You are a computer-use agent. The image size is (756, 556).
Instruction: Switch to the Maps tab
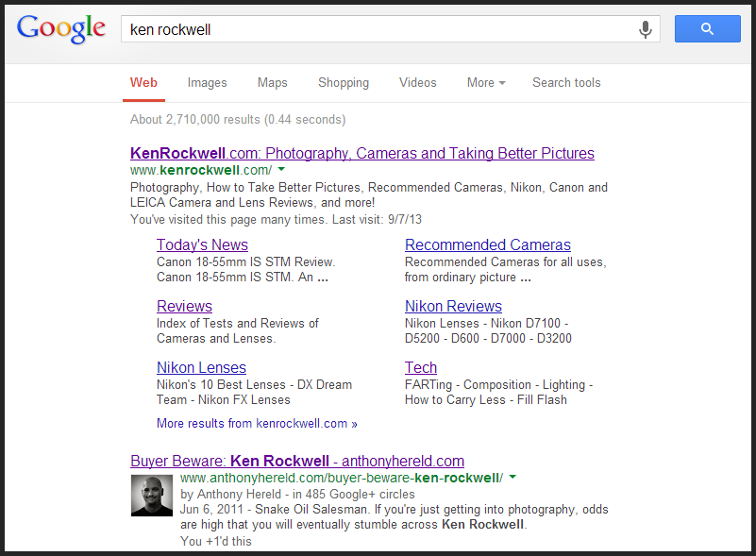point(272,83)
